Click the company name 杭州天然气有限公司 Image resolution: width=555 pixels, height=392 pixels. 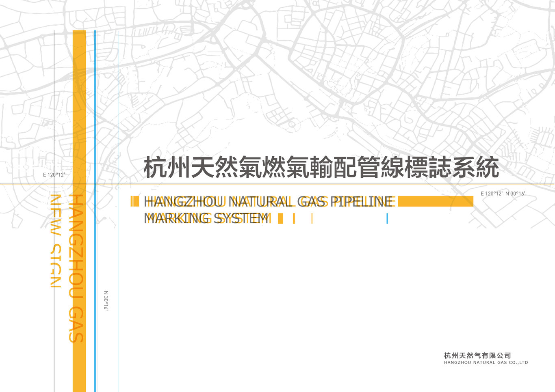(477, 355)
